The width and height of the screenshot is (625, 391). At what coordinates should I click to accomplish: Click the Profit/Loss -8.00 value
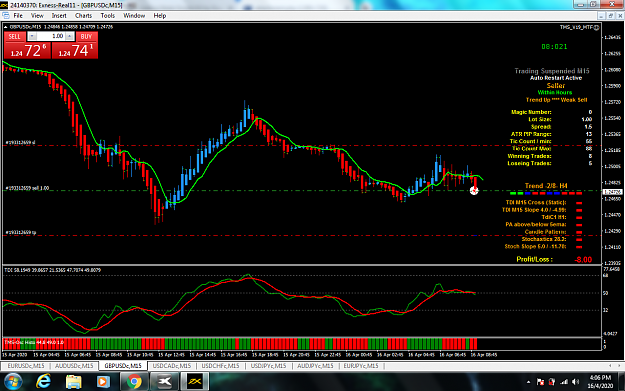pos(583,259)
